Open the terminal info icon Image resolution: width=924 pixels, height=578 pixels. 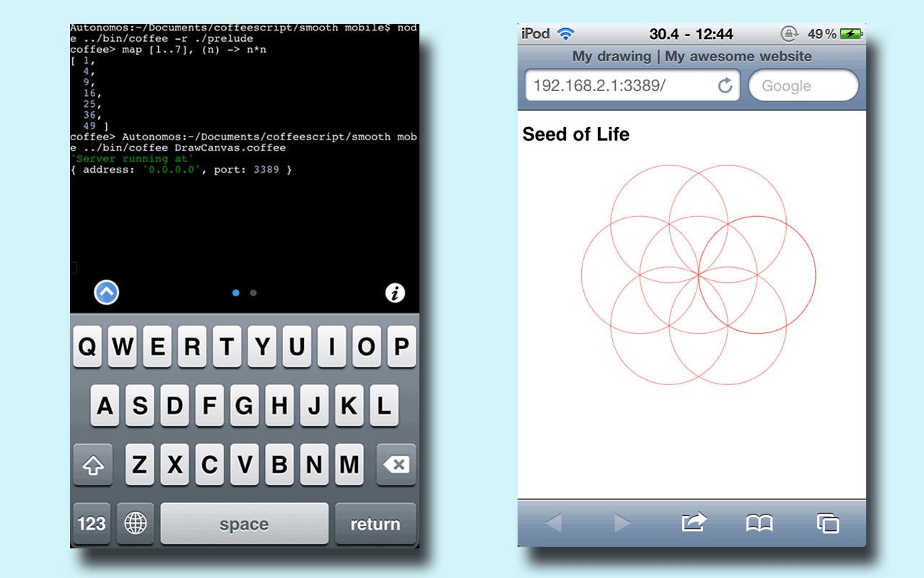(x=395, y=293)
